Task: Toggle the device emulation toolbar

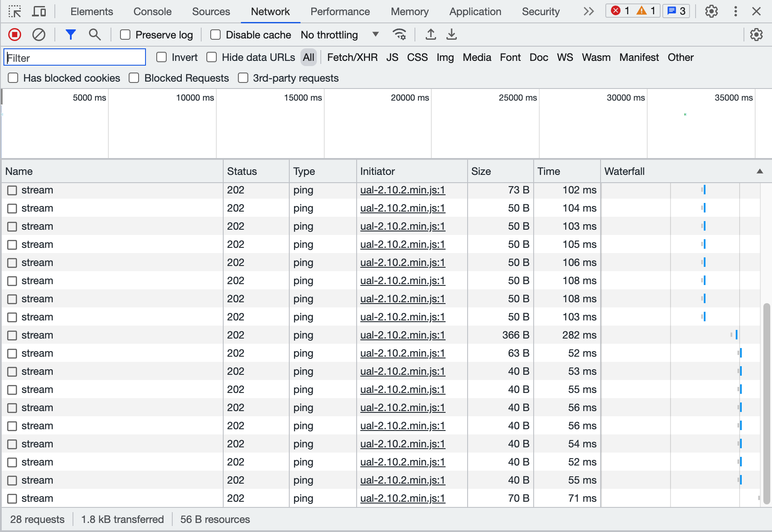Action: (39, 11)
